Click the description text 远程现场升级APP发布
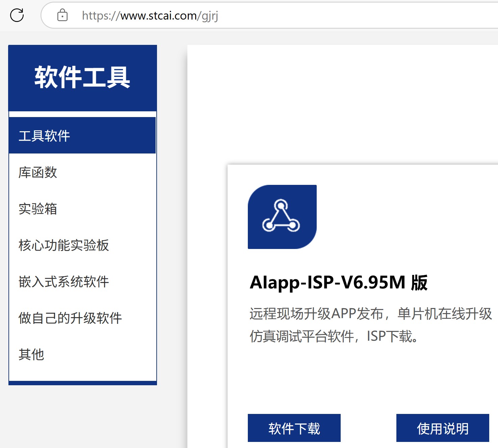The width and height of the screenshot is (498, 448). [x=316, y=314]
